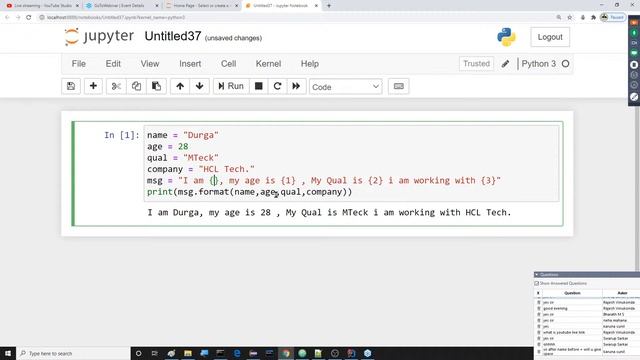The height and width of the screenshot is (360, 640).
Task: Open Cortana circle icon on taskbar
Action: pos(138,353)
